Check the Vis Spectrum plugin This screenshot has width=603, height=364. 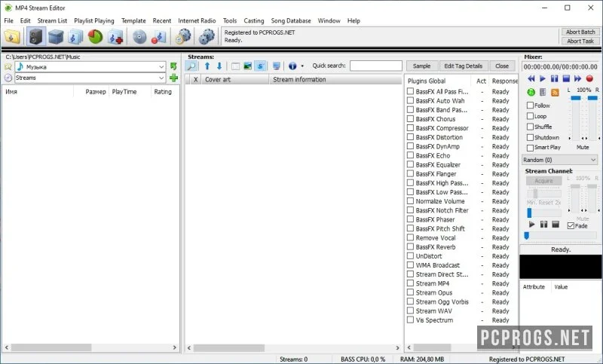[410, 320]
